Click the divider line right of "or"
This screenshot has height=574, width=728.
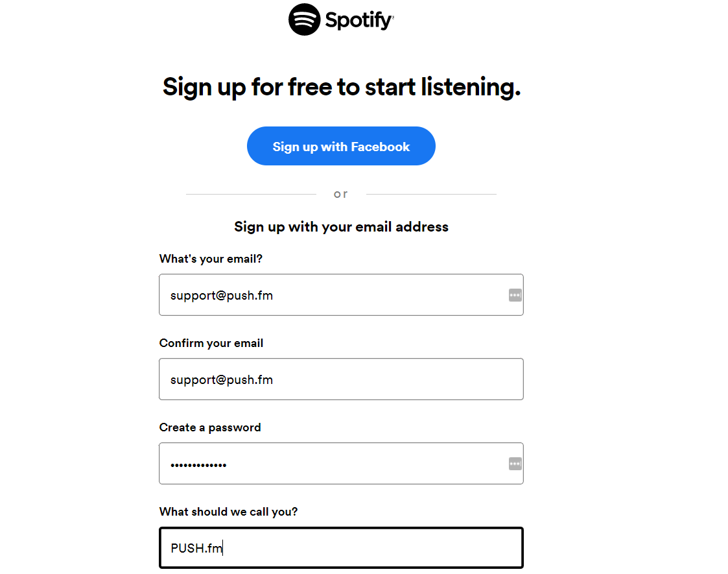(431, 194)
